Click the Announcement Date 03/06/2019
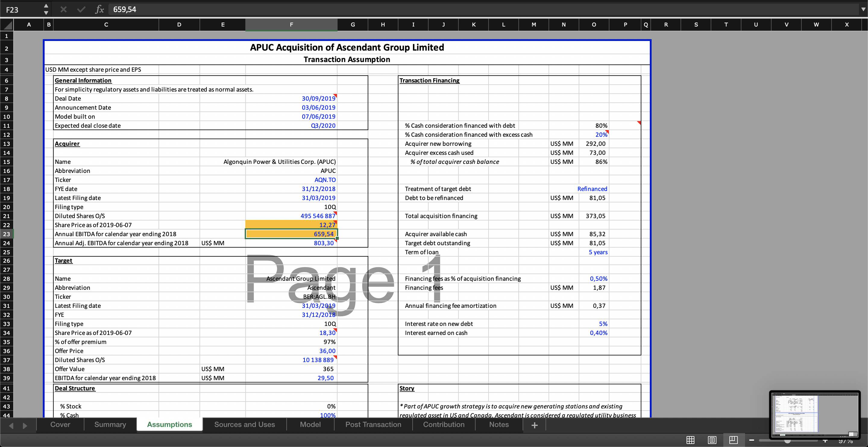The image size is (868, 447). tap(291, 108)
